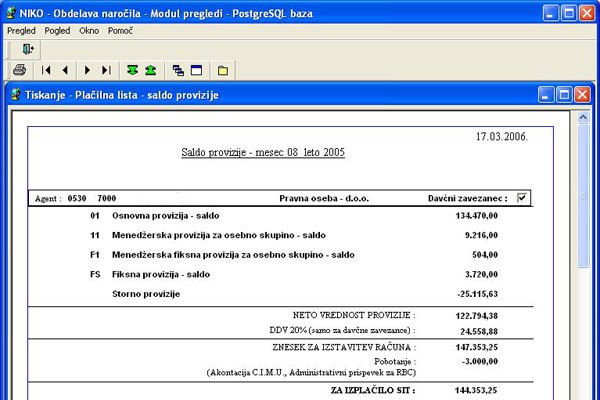Screen dimensions: 600x400
Task: Click the yellow folder icon
Action: [223, 71]
